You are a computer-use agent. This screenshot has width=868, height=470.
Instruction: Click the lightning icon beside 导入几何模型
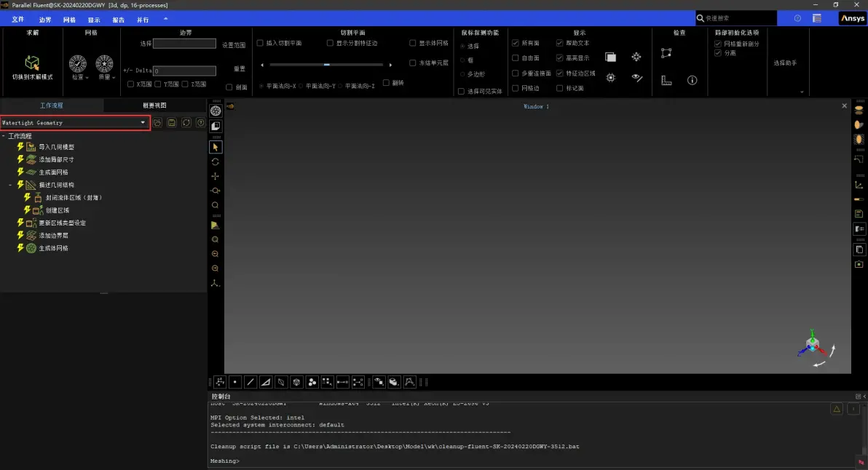20,146
